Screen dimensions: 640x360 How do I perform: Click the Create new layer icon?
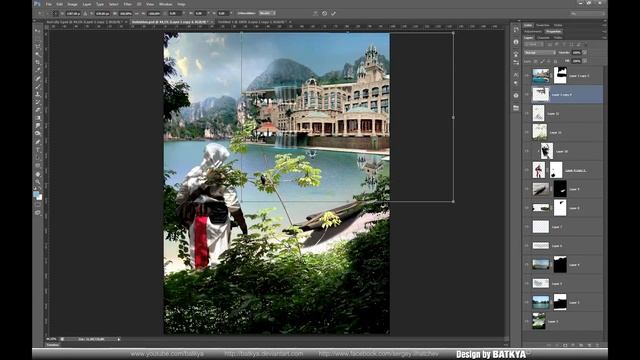click(x=589, y=345)
